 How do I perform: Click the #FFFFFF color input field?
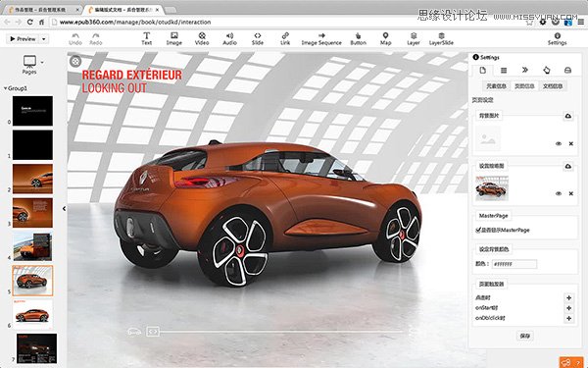click(514, 264)
